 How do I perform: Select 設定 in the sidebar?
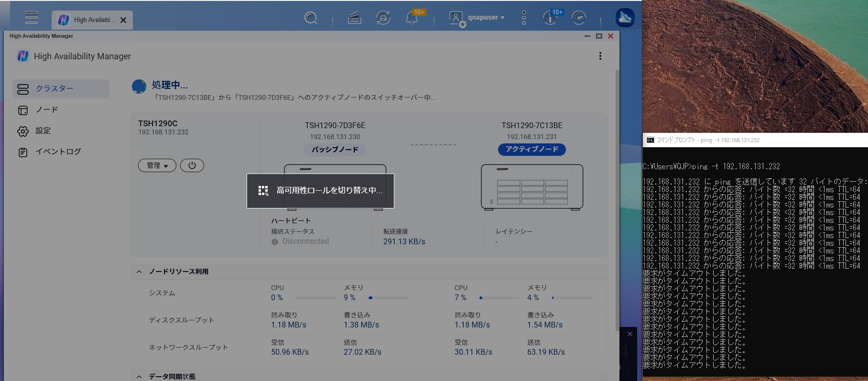(61, 131)
